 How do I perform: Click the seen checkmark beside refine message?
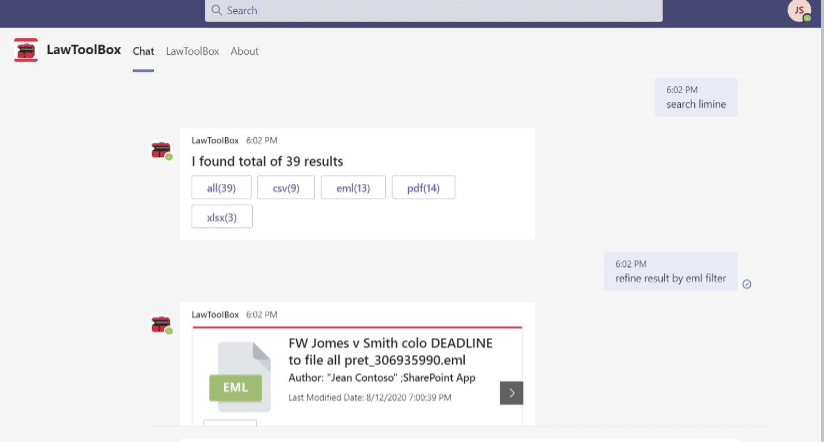(x=747, y=284)
